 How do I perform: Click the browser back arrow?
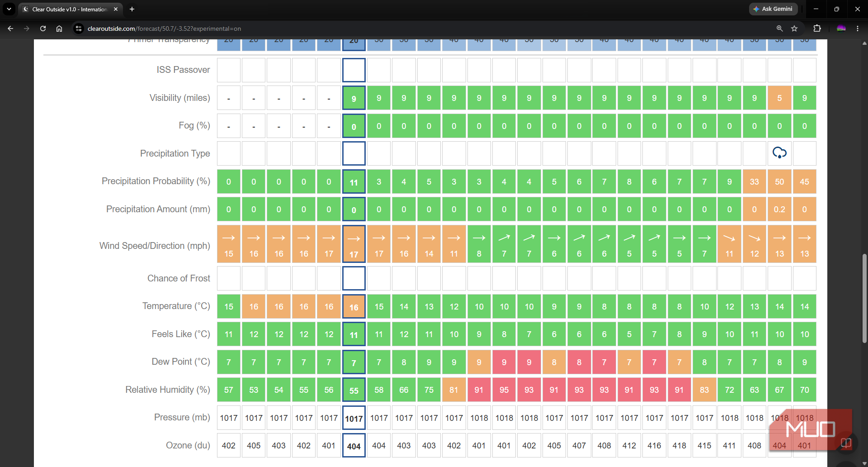coord(10,29)
